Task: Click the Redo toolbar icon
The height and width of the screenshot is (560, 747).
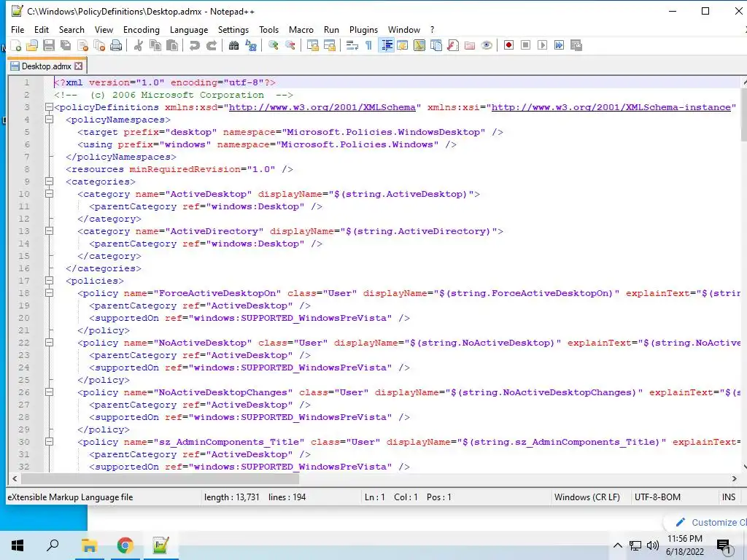Action: click(212, 45)
